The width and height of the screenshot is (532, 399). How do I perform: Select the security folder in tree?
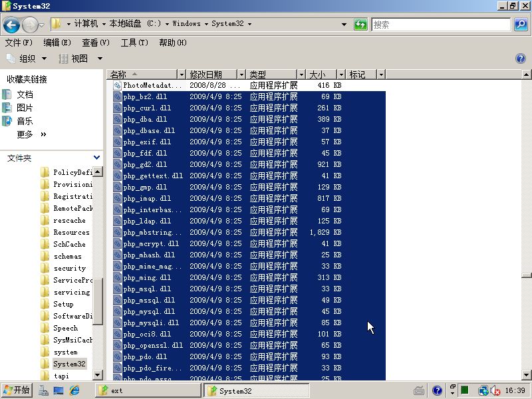click(x=70, y=269)
